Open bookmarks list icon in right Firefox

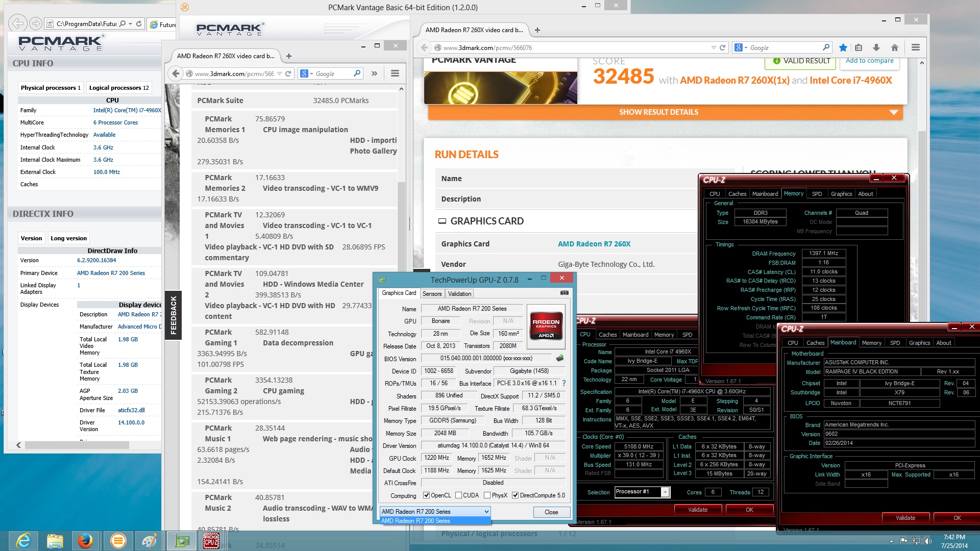point(859,47)
